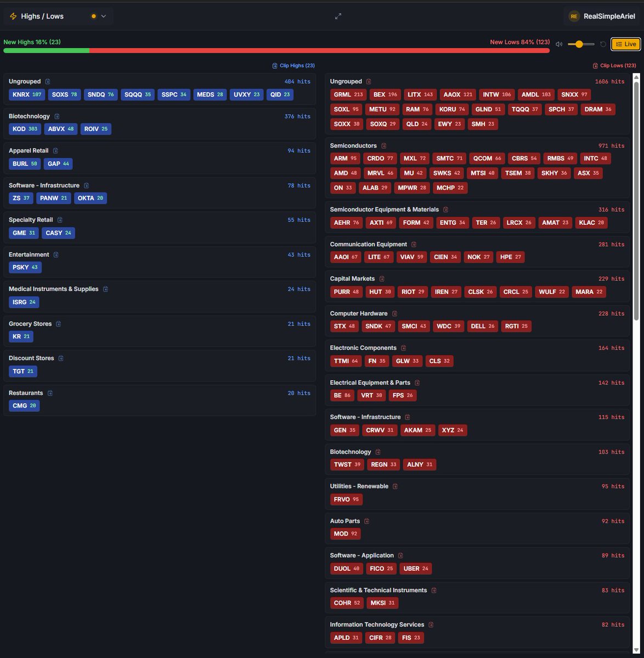Expand the panel with the diagonal arrows icon
Viewport: 644px width, 658px height.
point(338,16)
